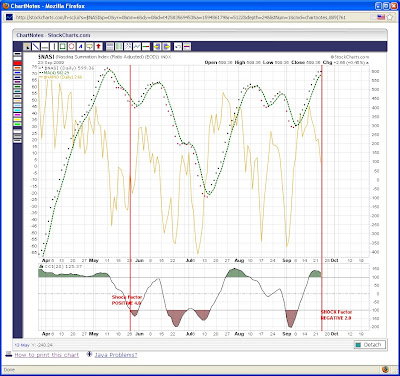Select the horizontal line tool
Viewport: 400px width, 376px height.
tap(45, 46)
